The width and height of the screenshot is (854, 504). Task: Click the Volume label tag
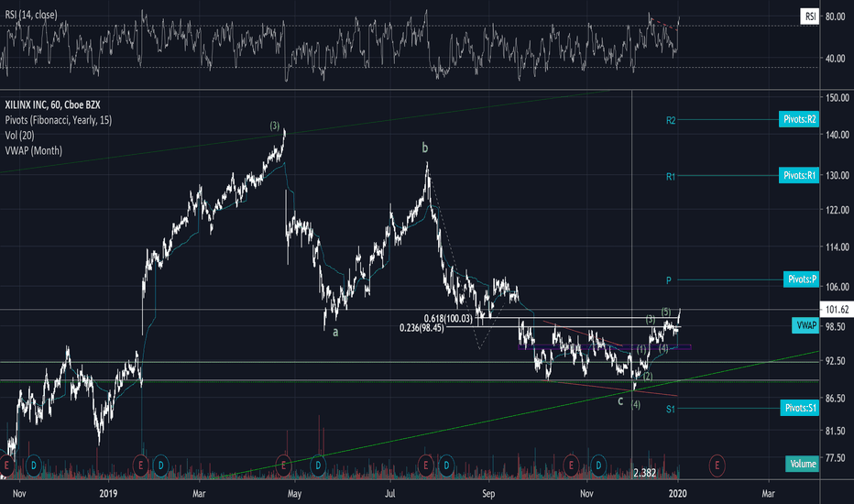(803, 464)
